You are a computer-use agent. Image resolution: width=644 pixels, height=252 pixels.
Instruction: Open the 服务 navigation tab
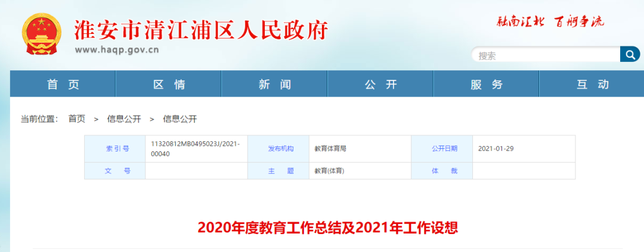point(487,84)
